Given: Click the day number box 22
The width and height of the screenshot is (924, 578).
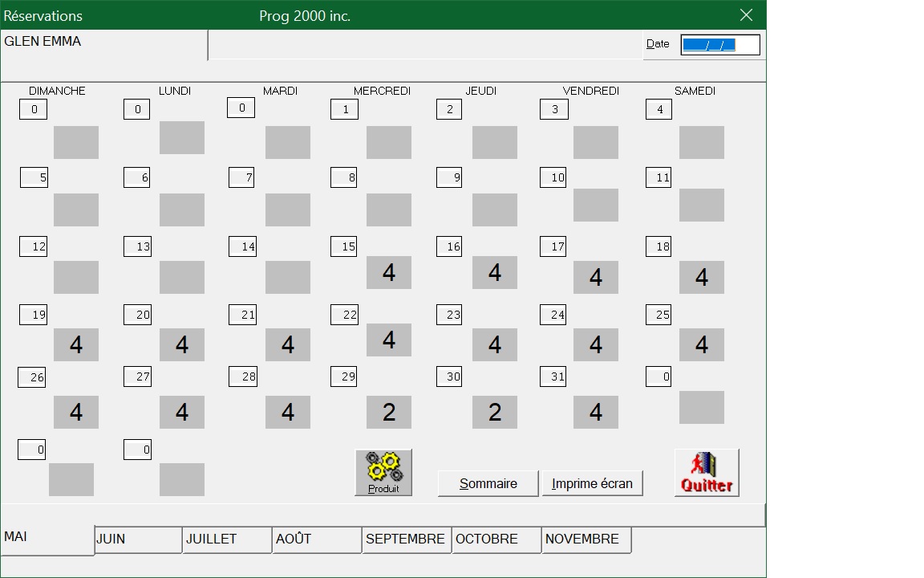Looking at the screenshot, I should tap(345, 315).
